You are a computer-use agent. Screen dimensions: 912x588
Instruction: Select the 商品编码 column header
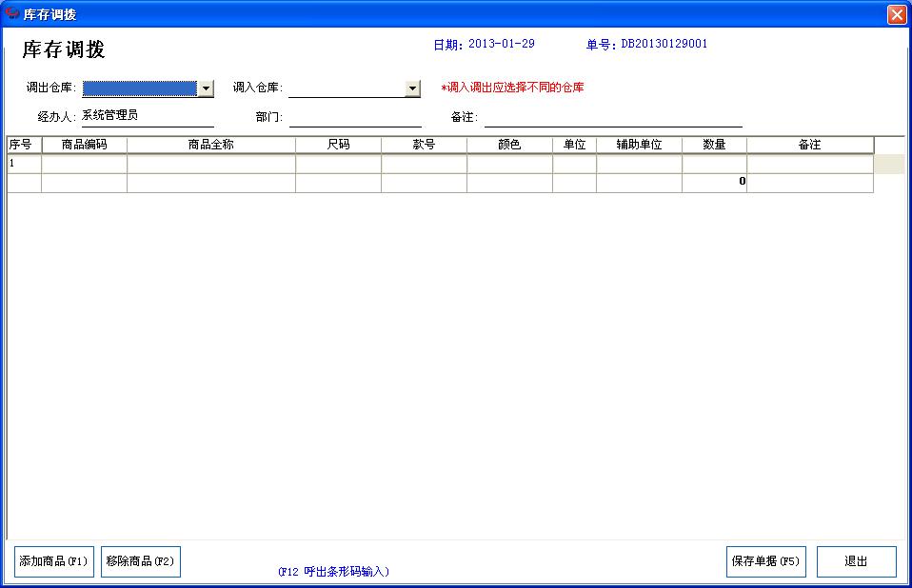tap(84, 144)
